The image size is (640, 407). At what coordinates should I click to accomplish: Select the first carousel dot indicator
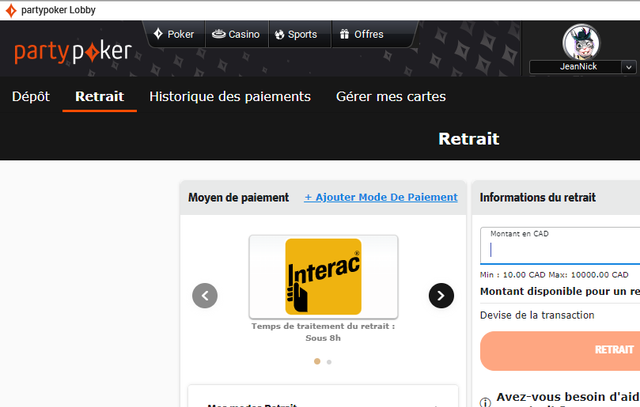tap(317, 361)
